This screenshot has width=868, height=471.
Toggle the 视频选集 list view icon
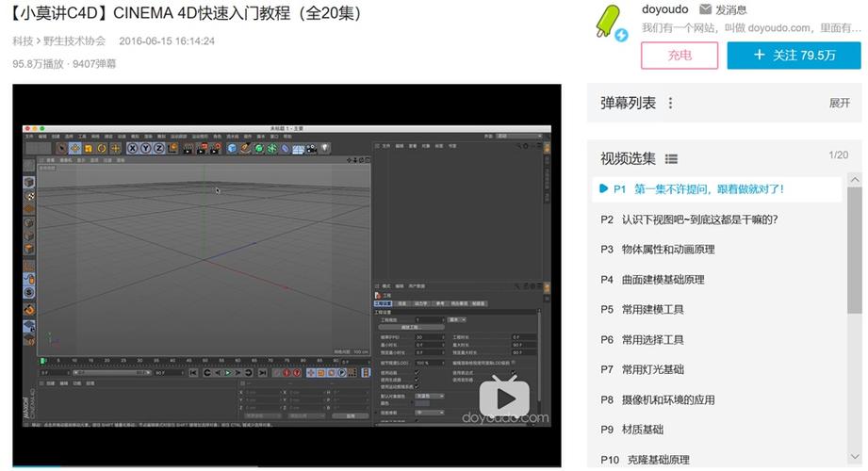coord(671,159)
